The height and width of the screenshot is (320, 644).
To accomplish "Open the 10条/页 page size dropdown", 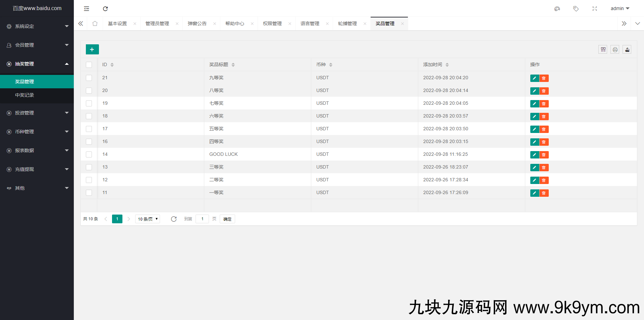I will click(147, 219).
